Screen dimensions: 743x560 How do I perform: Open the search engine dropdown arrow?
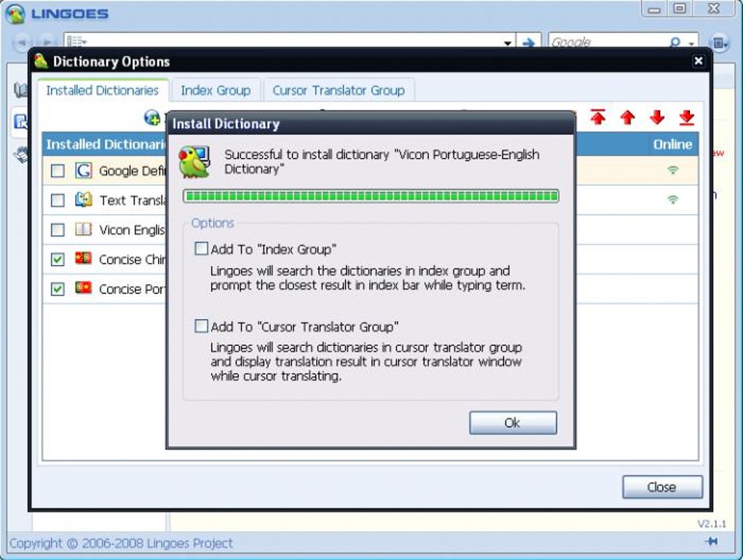click(x=691, y=43)
